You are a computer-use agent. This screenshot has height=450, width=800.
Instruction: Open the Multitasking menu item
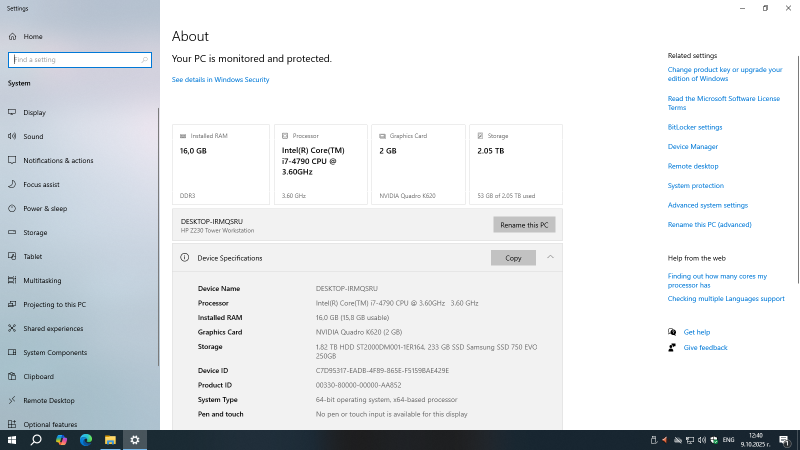42,280
